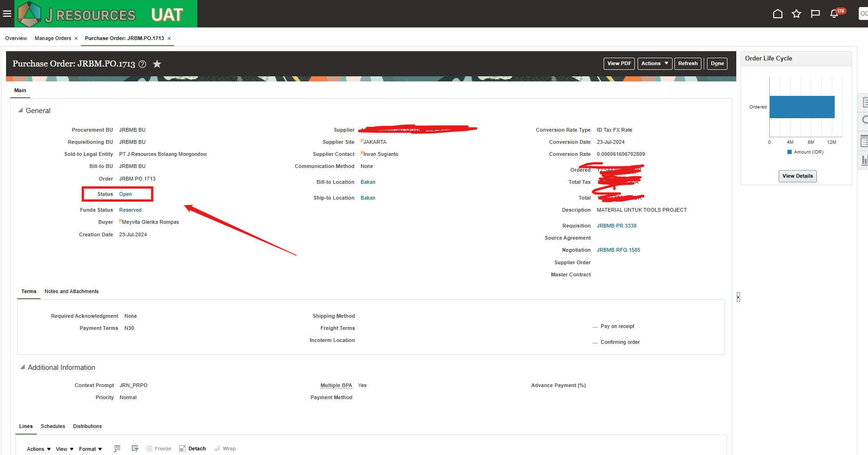Image resolution: width=868 pixels, height=455 pixels.
Task: Open the search panel drawer icon
Action: point(864,120)
